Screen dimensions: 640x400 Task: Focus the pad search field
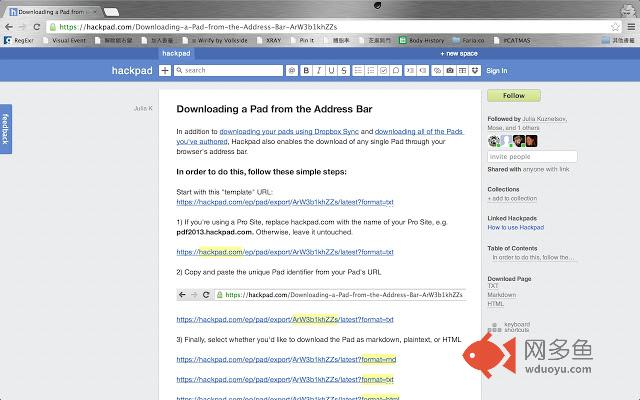pos(229,71)
